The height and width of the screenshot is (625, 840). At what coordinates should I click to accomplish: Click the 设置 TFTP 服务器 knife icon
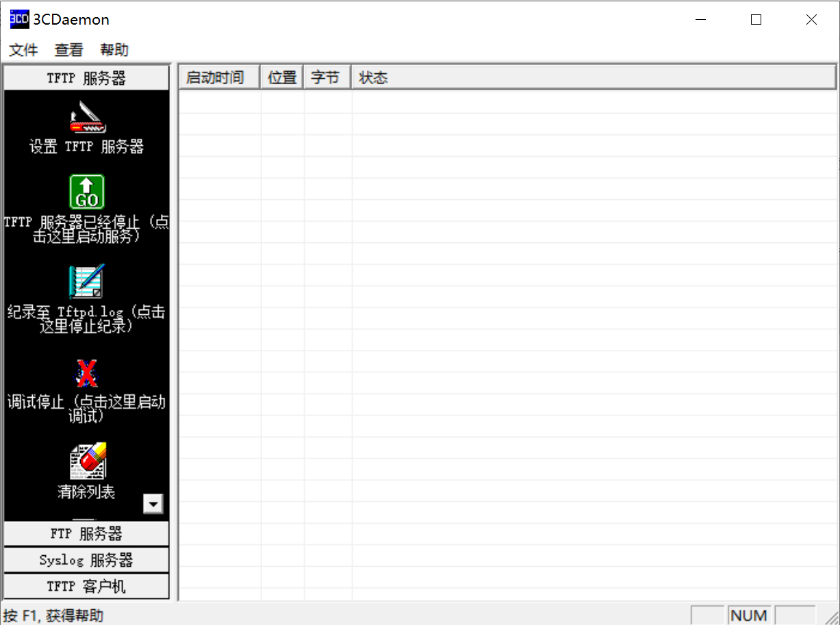87,117
